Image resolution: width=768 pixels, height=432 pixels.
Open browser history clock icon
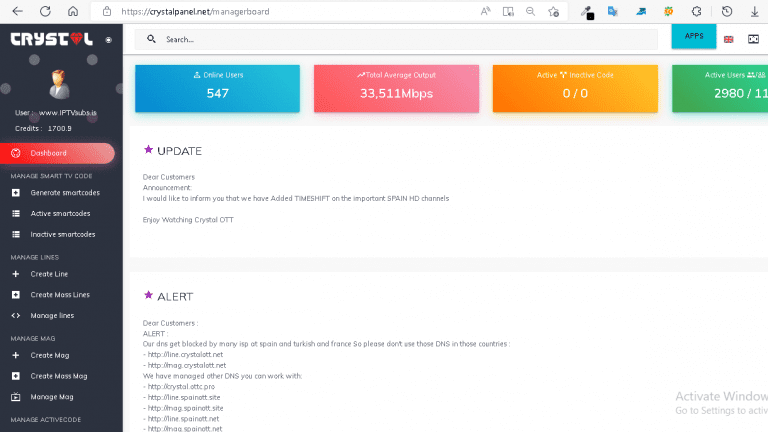pos(727,11)
